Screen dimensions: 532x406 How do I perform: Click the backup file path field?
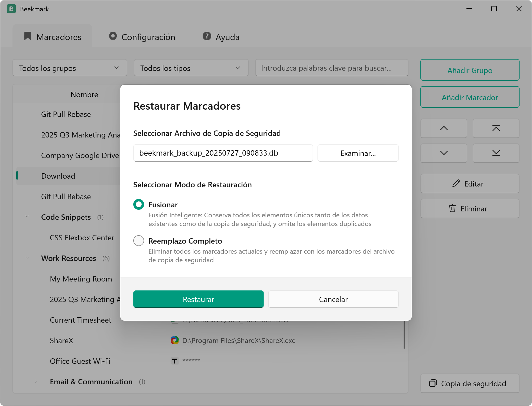tap(223, 153)
